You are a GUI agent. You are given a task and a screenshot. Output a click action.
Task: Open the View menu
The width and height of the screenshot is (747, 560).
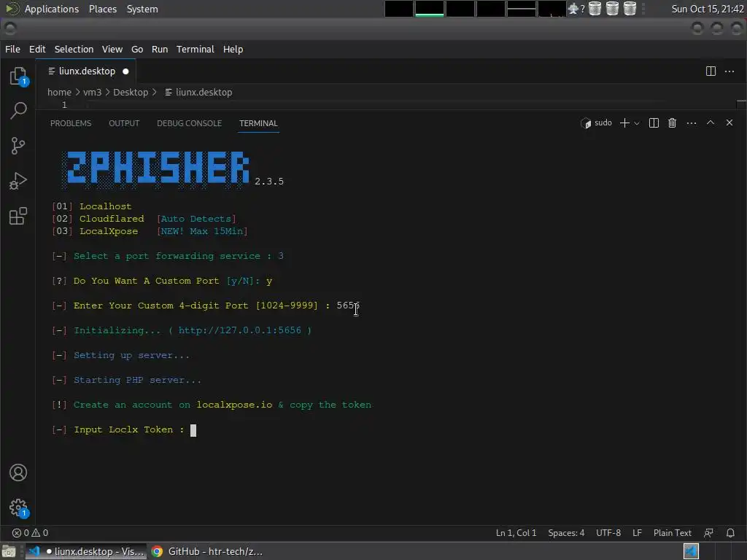(112, 49)
